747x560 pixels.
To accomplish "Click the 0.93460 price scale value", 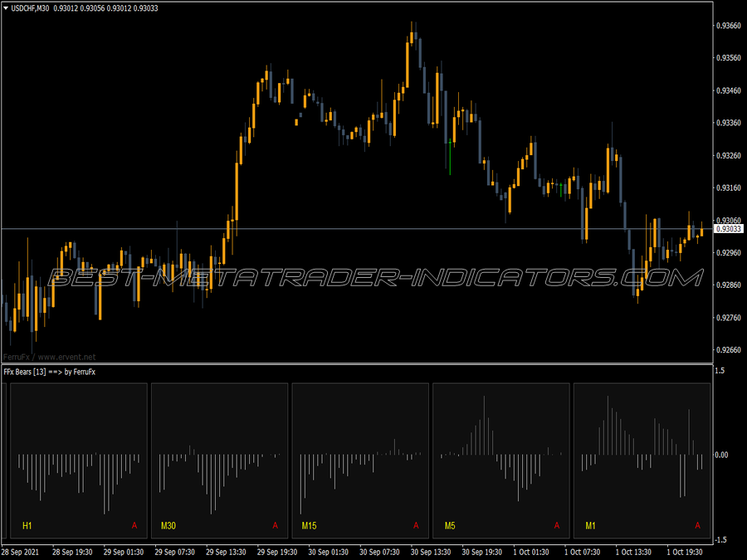I will click(x=729, y=90).
